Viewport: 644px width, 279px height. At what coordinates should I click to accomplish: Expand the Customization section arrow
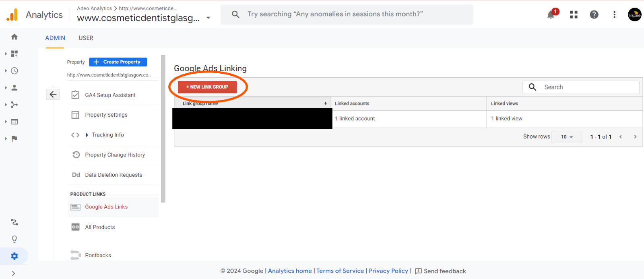[6, 54]
